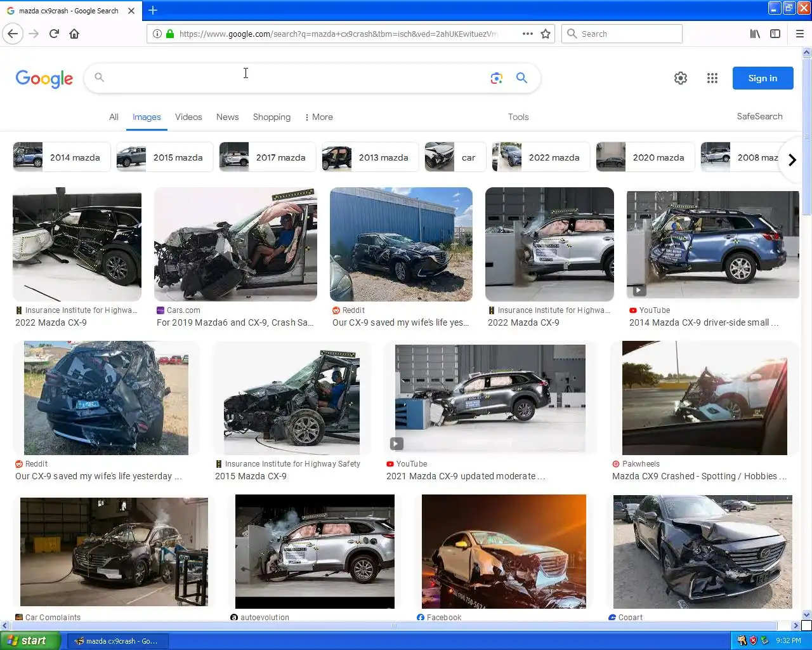This screenshot has height=650, width=812.
Task: Click 'Mazda CX9 Crashed - Spotting / Hobbies' link
Action: pyautogui.click(x=699, y=476)
